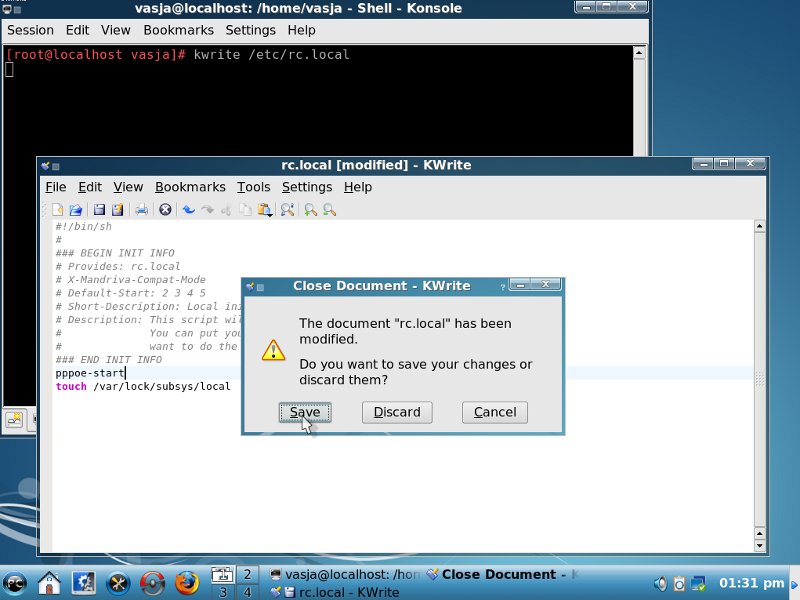
Task: Open the KWrite Tools menu
Action: tap(253, 187)
